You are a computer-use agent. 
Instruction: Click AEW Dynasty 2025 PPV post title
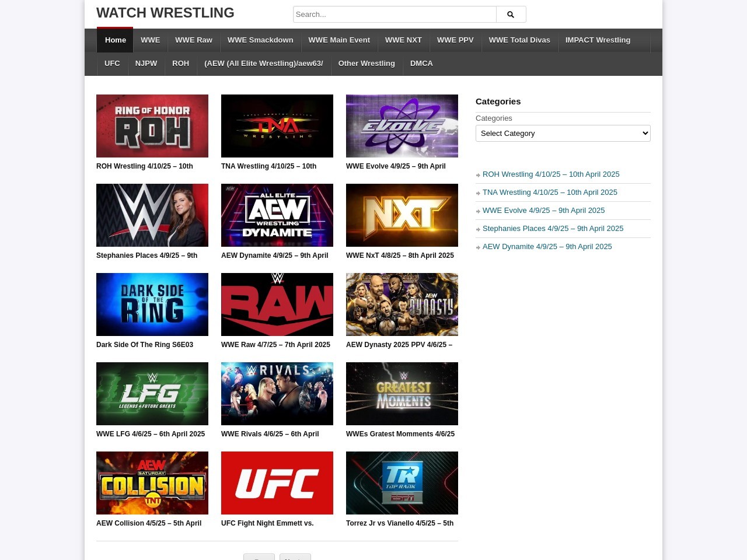pos(399,345)
